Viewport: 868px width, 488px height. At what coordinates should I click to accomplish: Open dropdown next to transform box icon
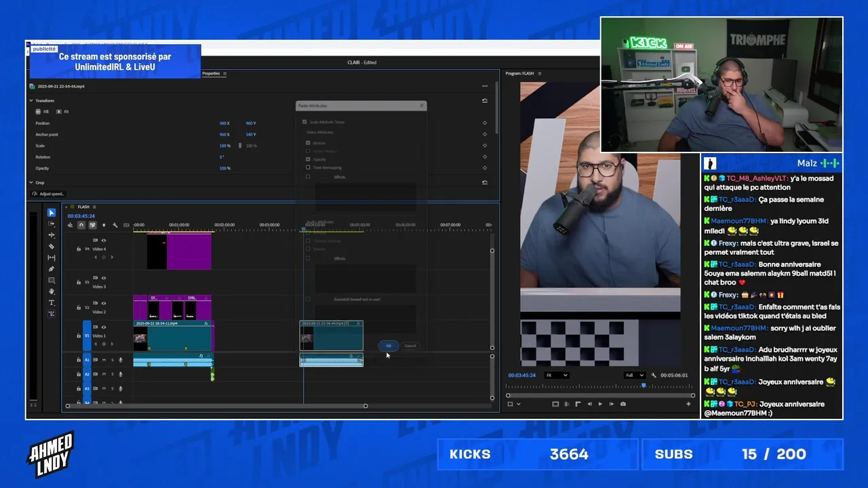(519, 404)
